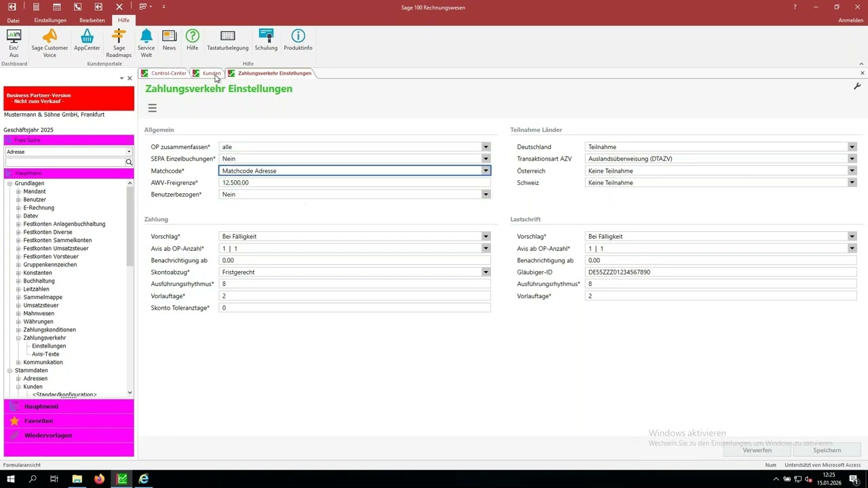Open the Schweiz participation dropdown
This screenshot has height=488, width=868.
tap(852, 182)
